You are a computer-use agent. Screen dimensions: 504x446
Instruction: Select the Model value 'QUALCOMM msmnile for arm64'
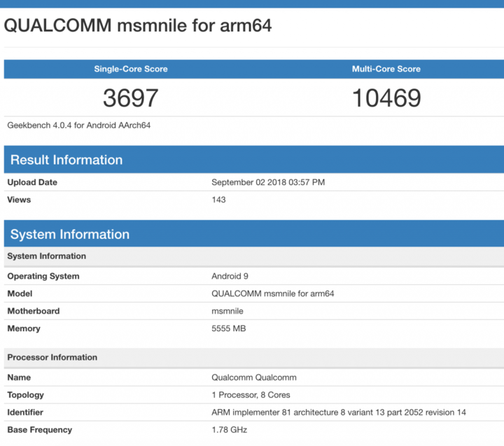tap(272, 293)
